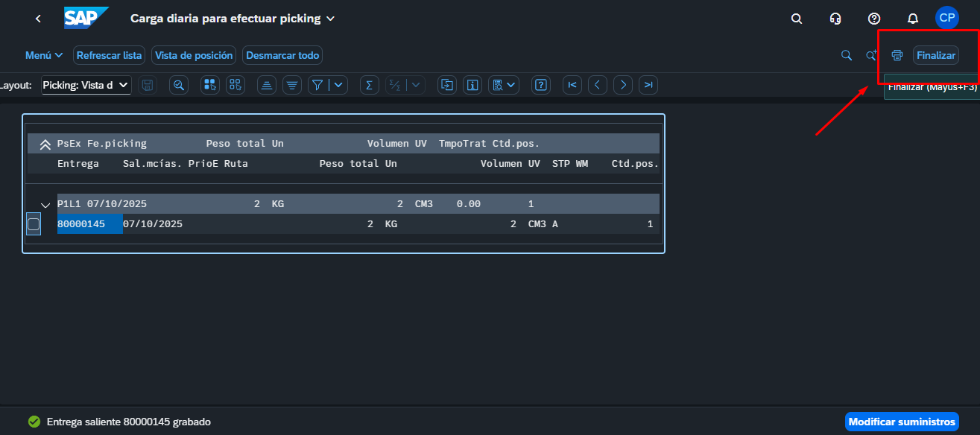The width and height of the screenshot is (980, 435).
Task: Collapse the P1L1 07/10/2025 group row
Action: [45, 205]
